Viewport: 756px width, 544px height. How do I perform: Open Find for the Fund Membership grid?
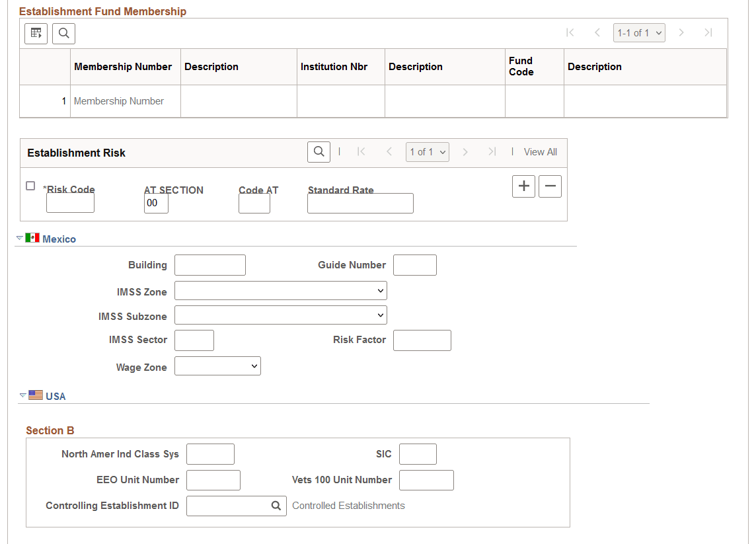(x=63, y=33)
